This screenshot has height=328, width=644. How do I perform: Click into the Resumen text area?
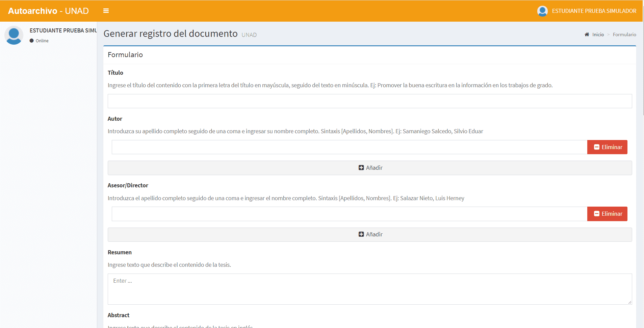(370, 289)
